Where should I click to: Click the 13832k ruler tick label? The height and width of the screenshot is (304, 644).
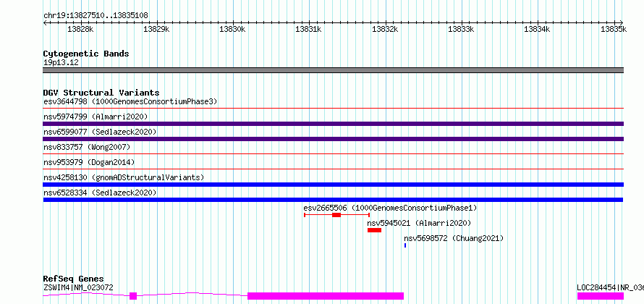point(385,29)
